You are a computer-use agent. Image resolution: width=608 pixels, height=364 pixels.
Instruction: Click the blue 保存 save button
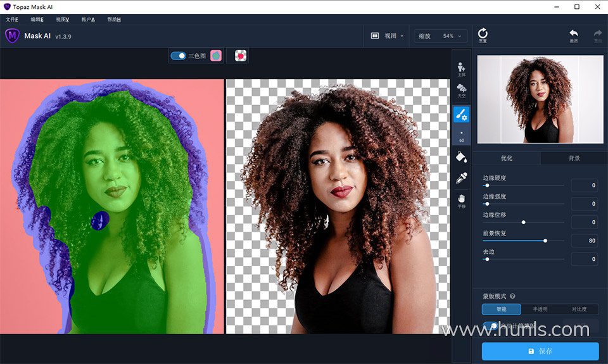pos(540,351)
